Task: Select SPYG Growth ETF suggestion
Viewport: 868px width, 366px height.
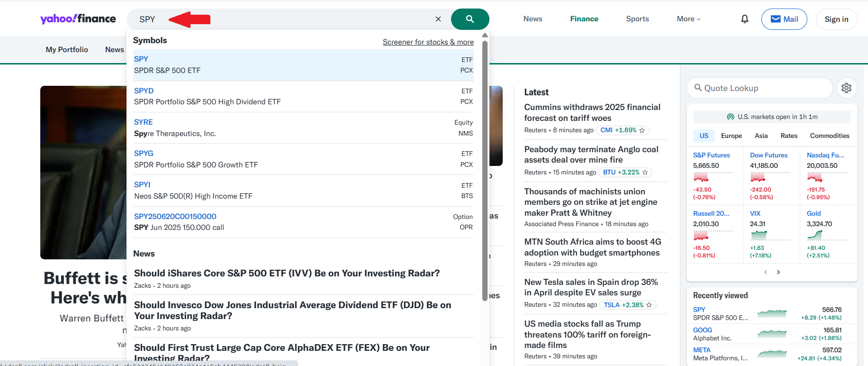Action: [x=303, y=159]
